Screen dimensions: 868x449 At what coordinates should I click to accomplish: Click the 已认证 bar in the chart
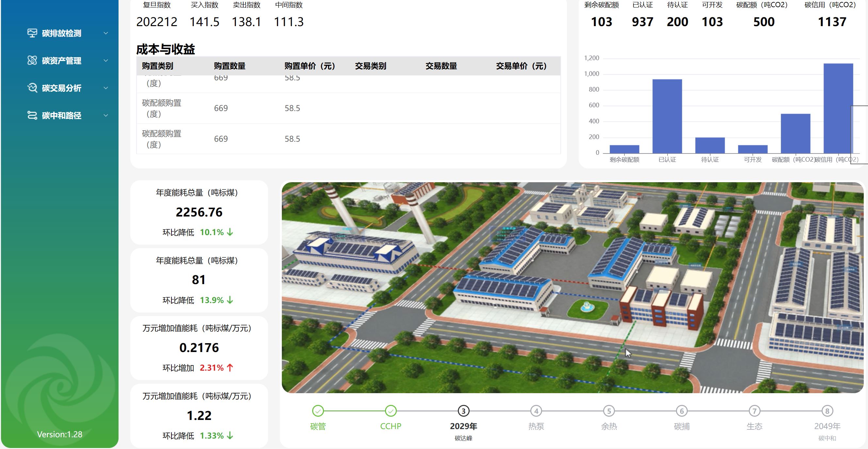click(x=667, y=116)
